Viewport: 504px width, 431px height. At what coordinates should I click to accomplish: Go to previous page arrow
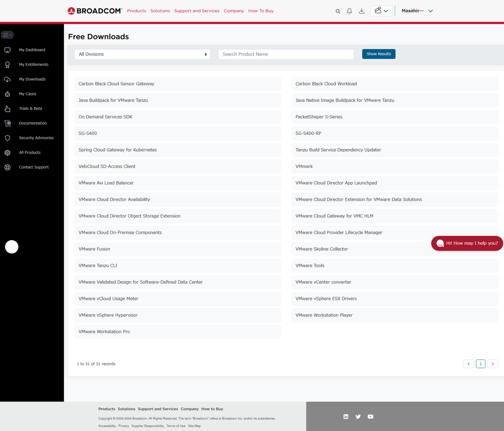pyautogui.click(x=469, y=364)
